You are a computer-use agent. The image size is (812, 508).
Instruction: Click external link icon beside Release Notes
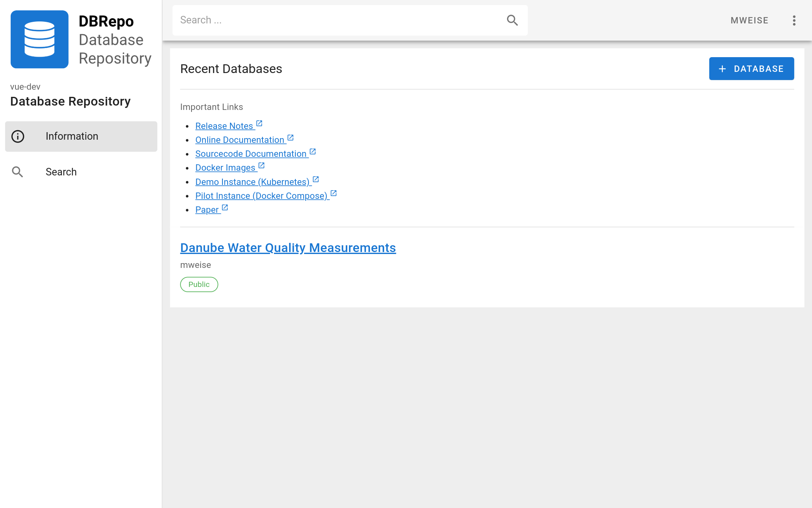coord(259,123)
